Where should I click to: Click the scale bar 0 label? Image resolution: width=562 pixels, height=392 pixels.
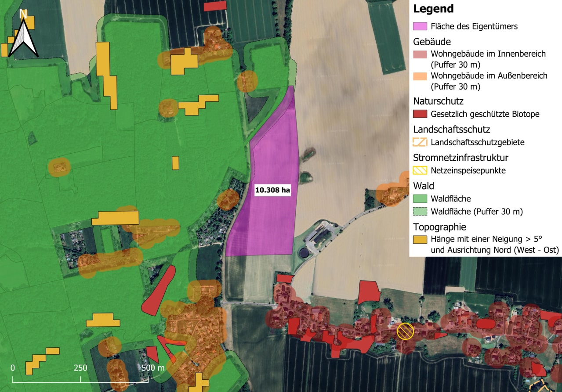pos(13,367)
